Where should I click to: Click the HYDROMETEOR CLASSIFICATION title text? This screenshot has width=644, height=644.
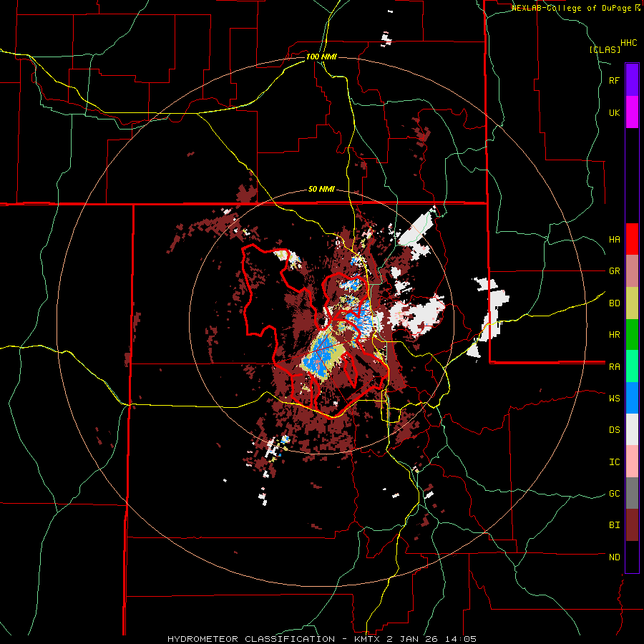coord(251,639)
